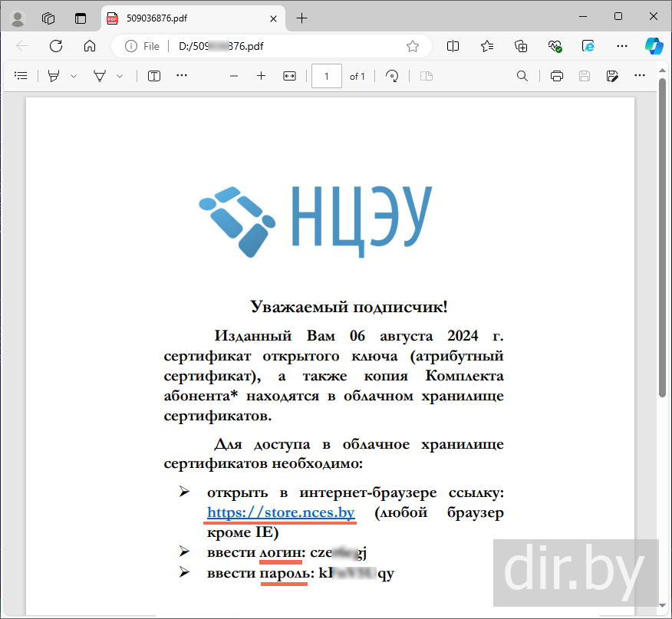Select the Add text tool
Screen dimensions: 672x619
coord(154,76)
